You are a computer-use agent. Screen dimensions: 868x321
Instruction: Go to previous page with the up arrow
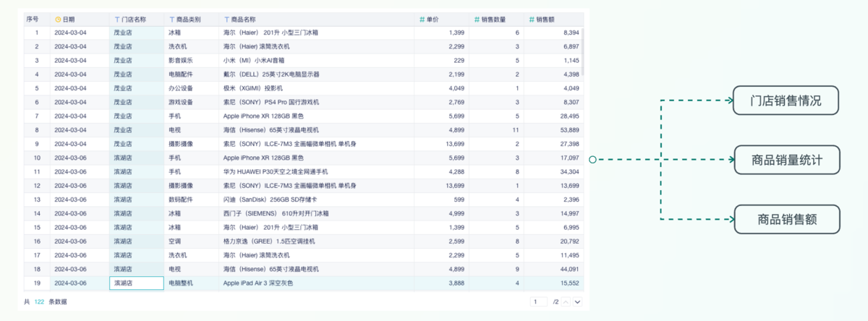(566, 301)
